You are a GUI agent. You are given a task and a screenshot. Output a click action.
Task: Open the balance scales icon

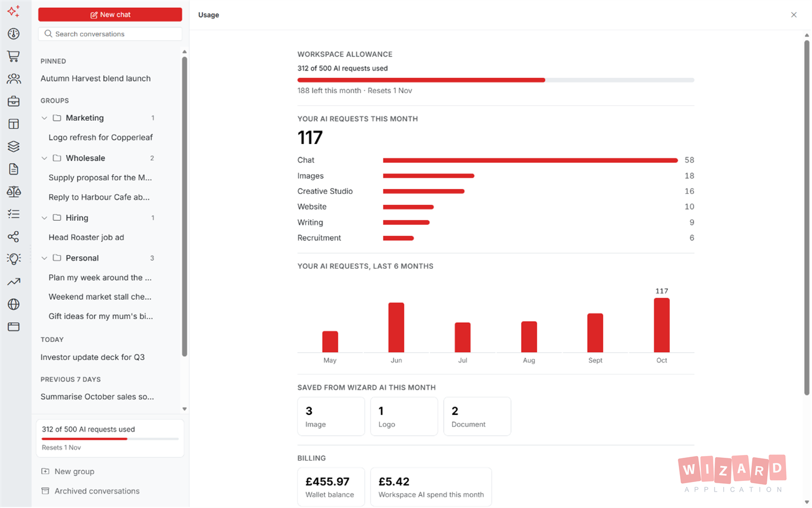coord(14,192)
